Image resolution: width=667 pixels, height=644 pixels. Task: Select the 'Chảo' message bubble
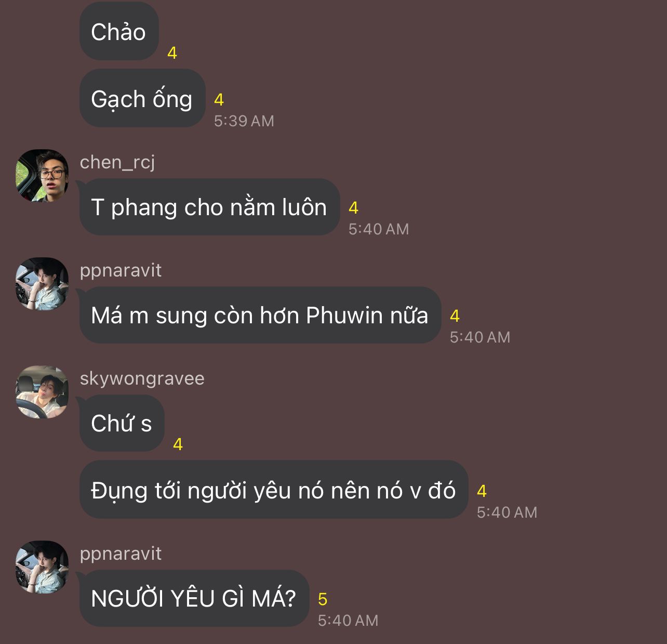119,32
